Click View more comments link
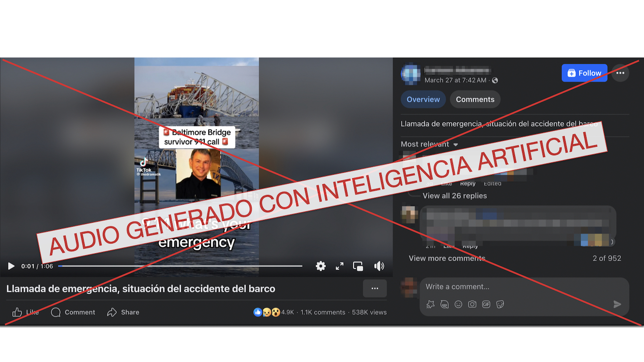The height and width of the screenshot is (362, 644). pyautogui.click(x=447, y=258)
